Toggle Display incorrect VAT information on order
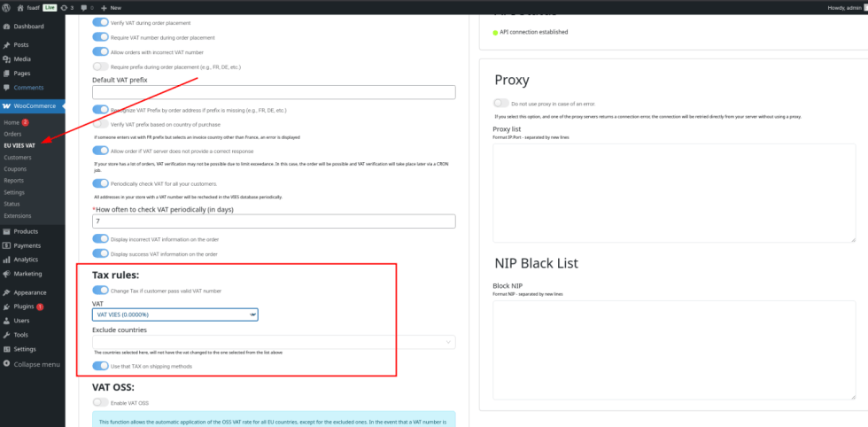Viewport: 868px width, 427px height. click(100, 238)
